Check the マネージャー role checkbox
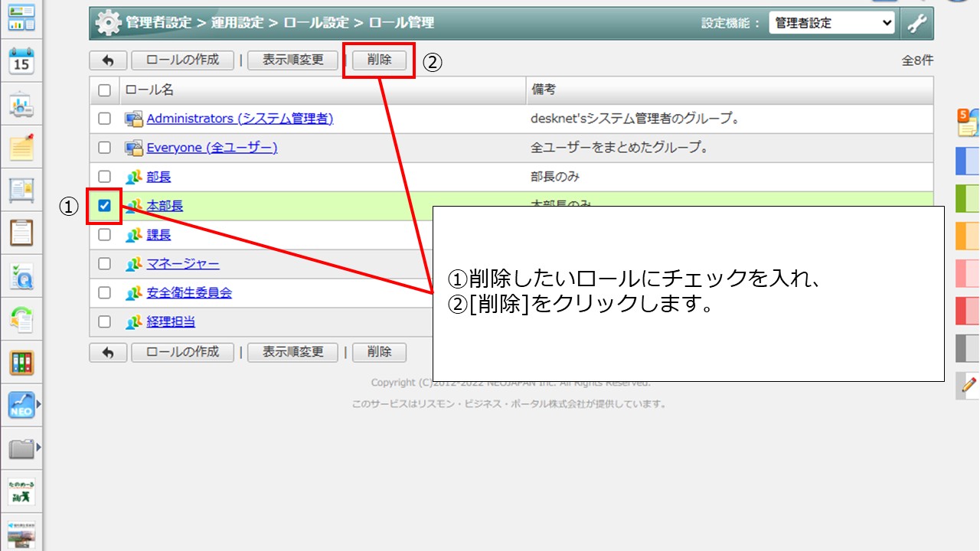 point(105,264)
